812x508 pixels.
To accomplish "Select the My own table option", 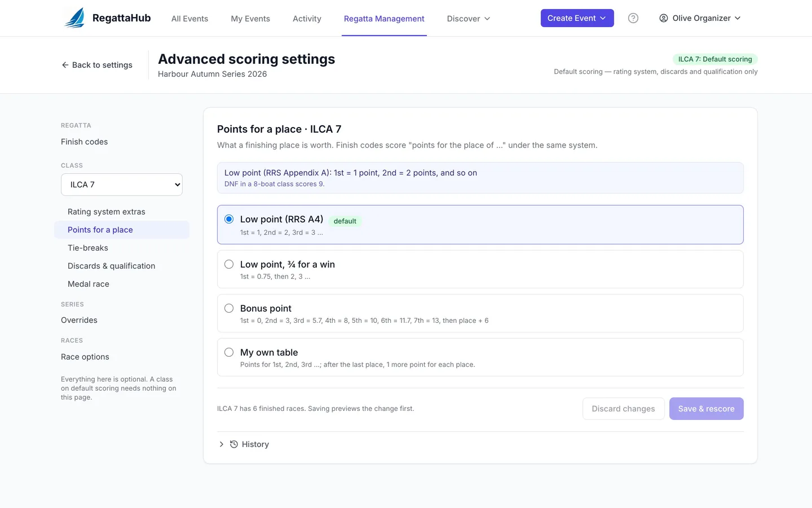I will click(229, 352).
